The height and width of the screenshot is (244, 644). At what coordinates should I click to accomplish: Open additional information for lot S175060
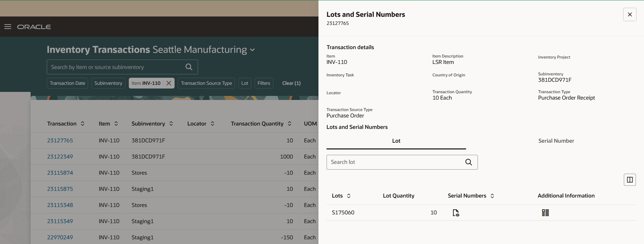(x=545, y=213)
